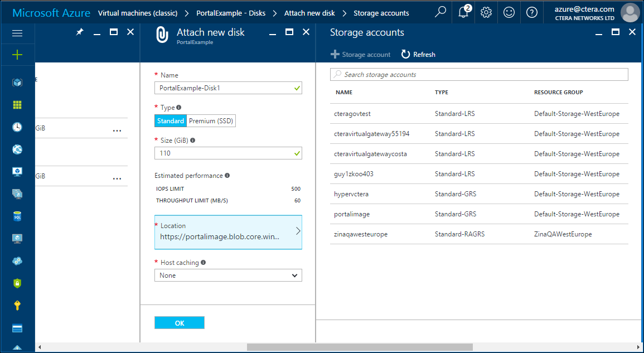Select the guy1zkoo403 storage account
The height and width of the screenshot is (353, 644).
pos(479,174)
